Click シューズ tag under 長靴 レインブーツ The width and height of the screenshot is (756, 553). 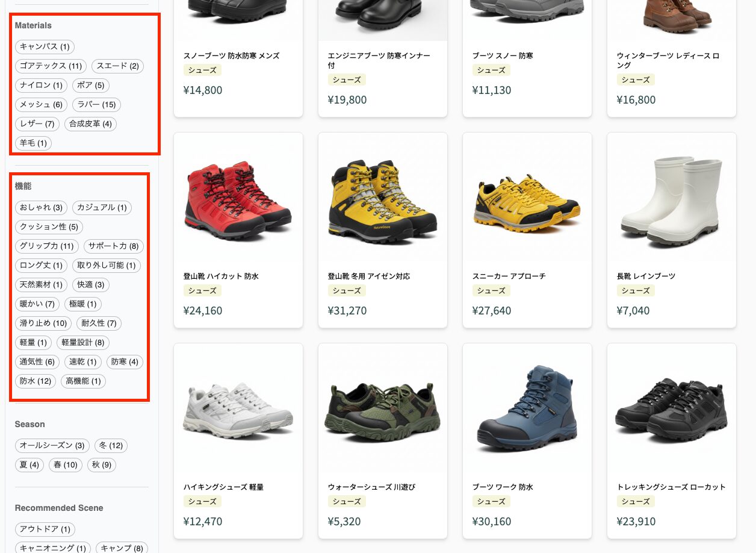click(636, 291)
